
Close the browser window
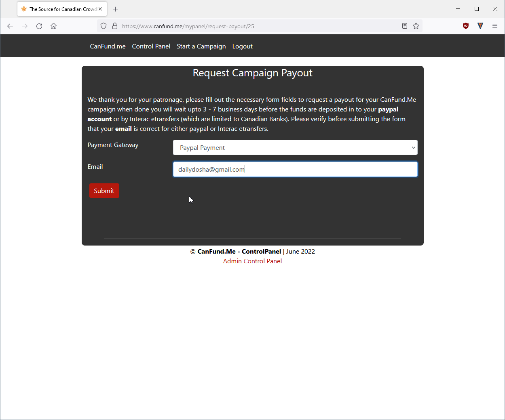[x=495, y=9]
